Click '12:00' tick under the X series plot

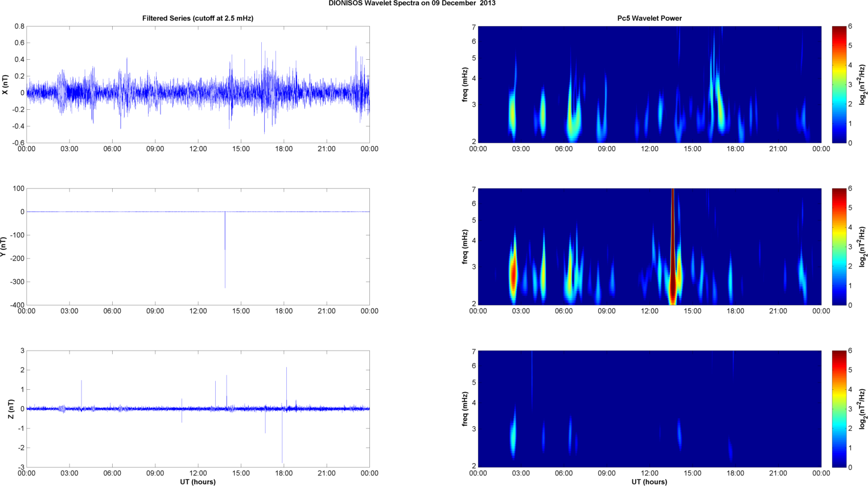198,149
